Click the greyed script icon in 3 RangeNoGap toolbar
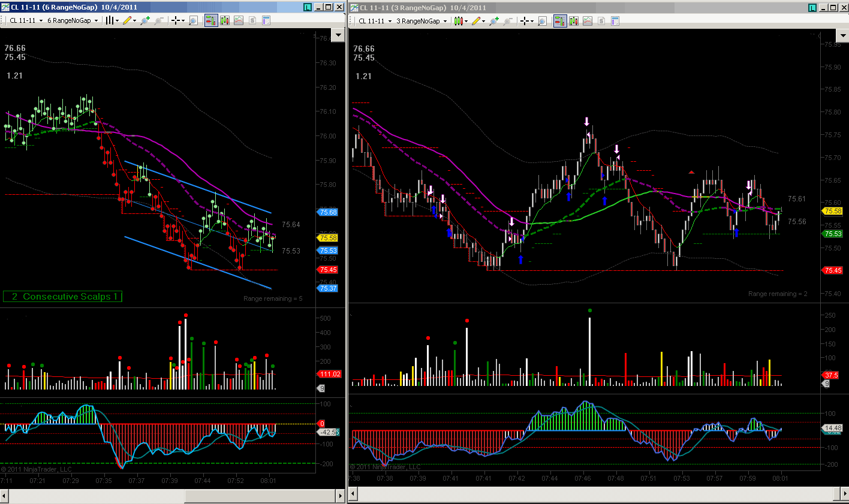This screenshot has width=849, height=504. [x=601, y=21]
